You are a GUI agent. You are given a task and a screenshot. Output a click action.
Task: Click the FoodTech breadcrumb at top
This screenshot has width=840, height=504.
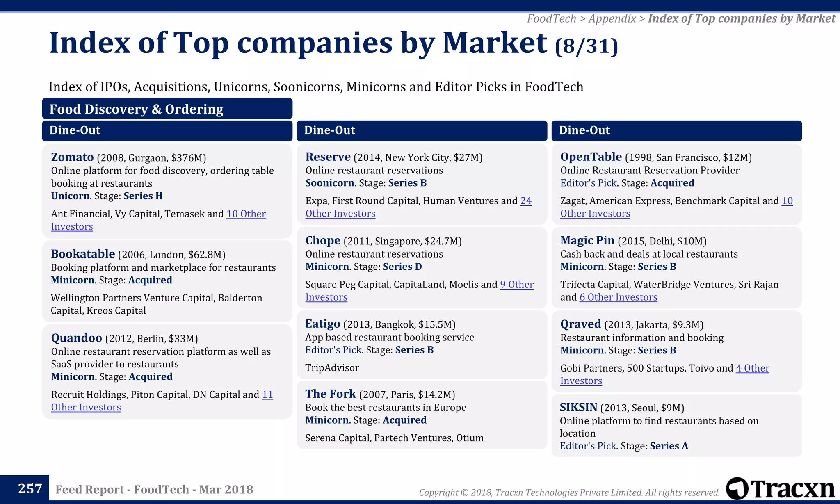point(552,18)
